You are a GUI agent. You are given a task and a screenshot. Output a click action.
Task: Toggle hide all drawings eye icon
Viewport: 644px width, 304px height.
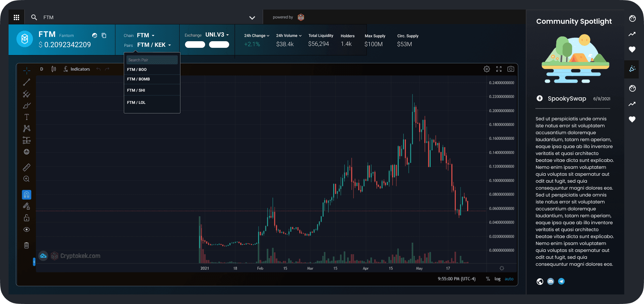pos(27,229)
